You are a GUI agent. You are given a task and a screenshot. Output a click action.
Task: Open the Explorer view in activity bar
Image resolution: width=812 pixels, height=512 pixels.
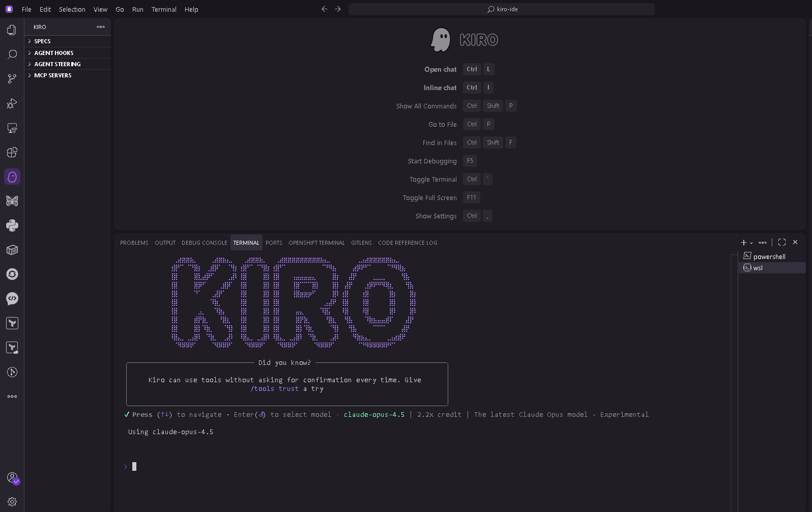[x=12, y=30]
